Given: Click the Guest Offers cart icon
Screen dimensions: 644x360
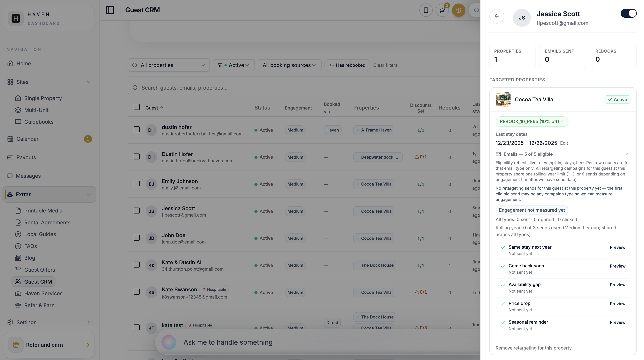Looking at the screenshot, I should [18, 270].
